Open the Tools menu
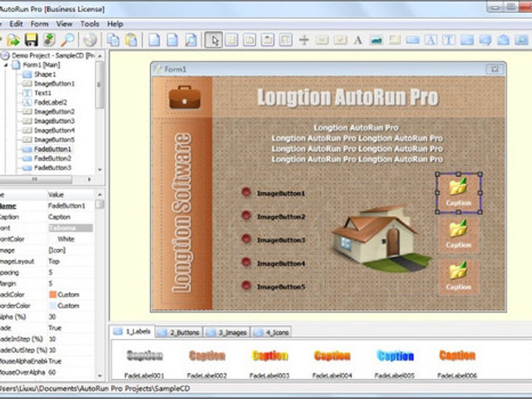532x399 pixels. pyautogui.click(x=89, y=24)
